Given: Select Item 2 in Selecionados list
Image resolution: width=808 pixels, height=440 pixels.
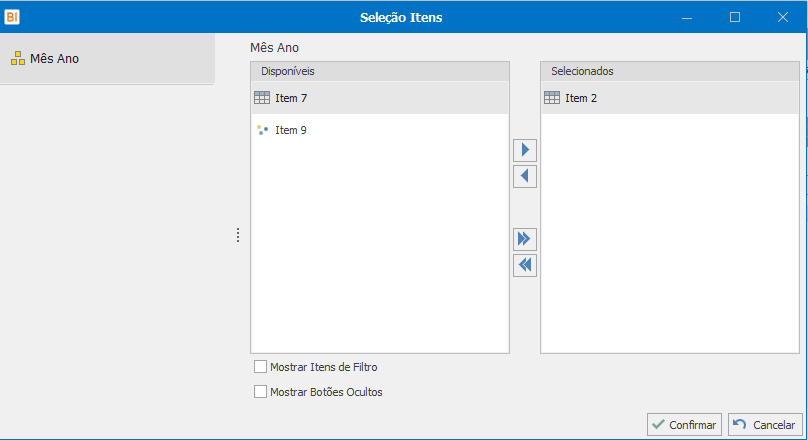Looking at the screenshot, I should 581,98.
